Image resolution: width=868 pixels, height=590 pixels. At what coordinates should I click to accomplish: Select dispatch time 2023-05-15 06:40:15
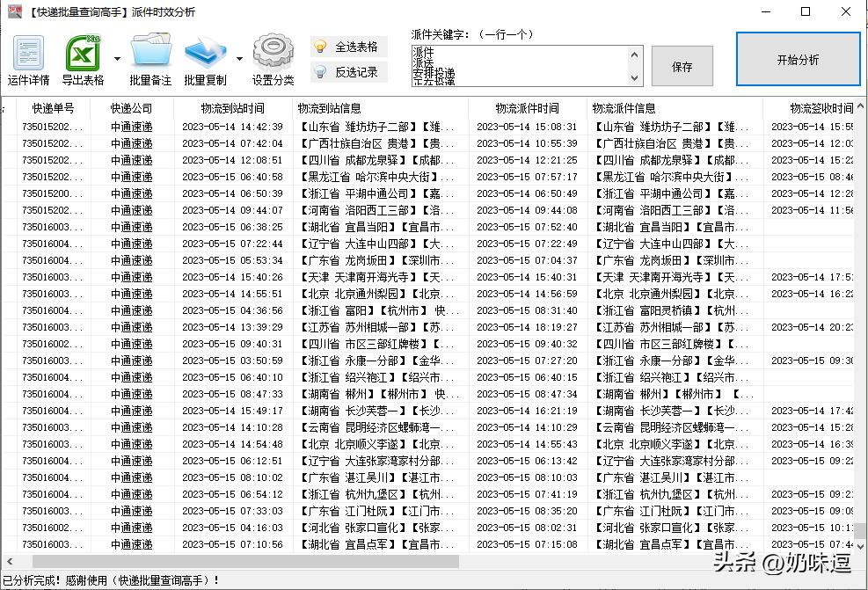tap(527, 377)
